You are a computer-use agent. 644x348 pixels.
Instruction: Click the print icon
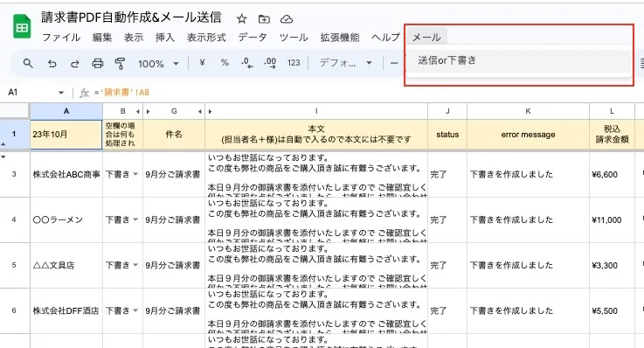click(98, 63)
